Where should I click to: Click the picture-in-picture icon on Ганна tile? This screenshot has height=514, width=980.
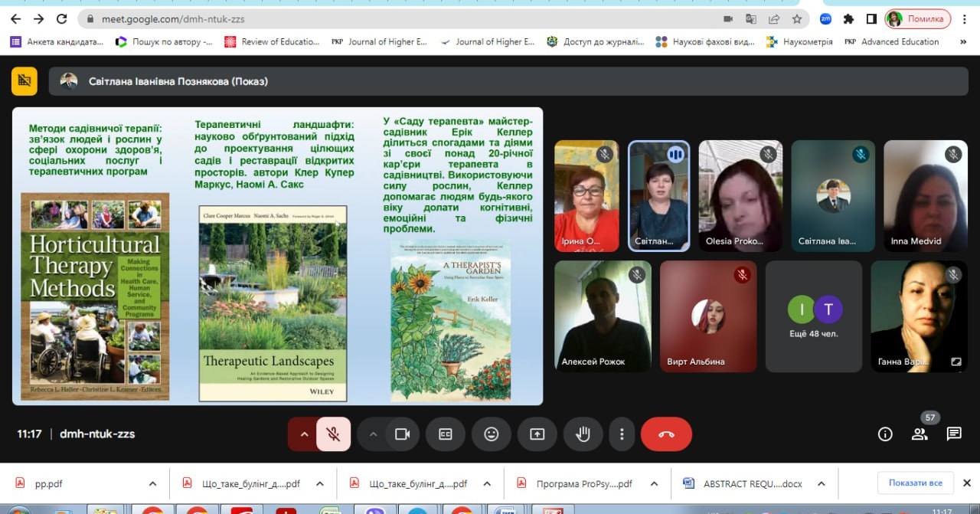pos(956,362)
